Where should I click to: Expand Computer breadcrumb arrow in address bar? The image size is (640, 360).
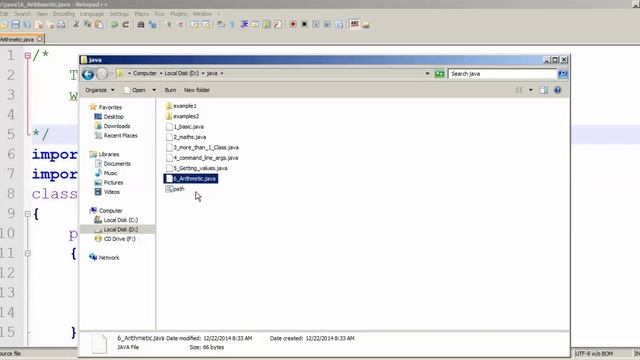tap(161, 73)
